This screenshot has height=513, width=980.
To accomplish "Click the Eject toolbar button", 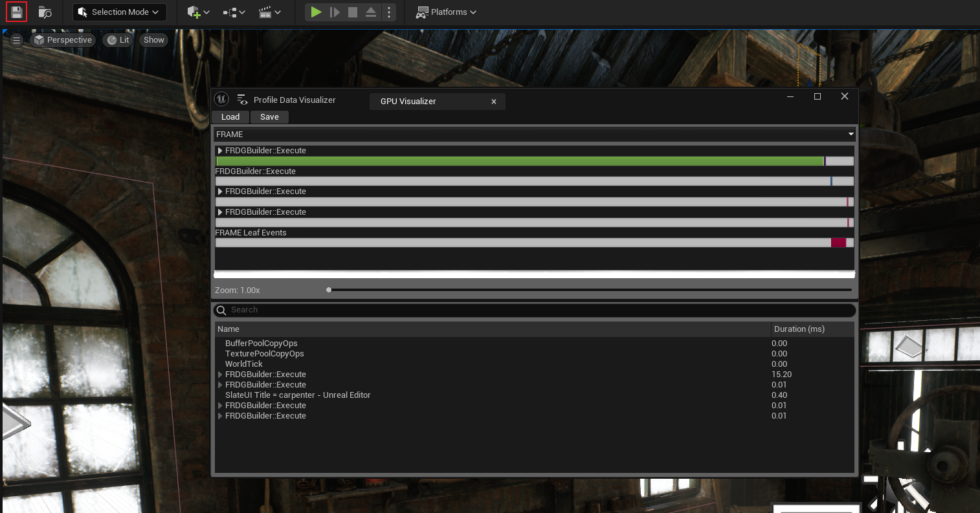I will tap(371, 12).
